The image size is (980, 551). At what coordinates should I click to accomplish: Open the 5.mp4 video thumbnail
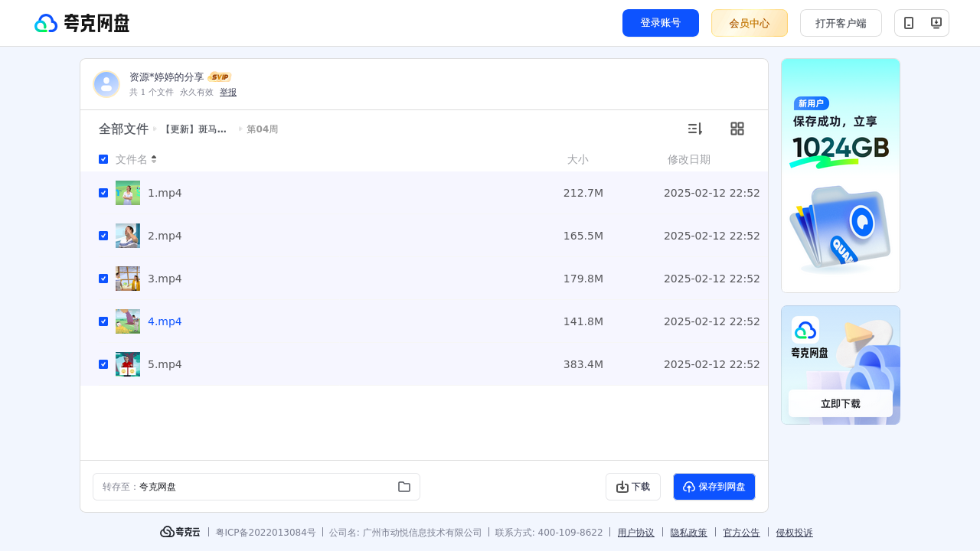[x=128, y=364]
